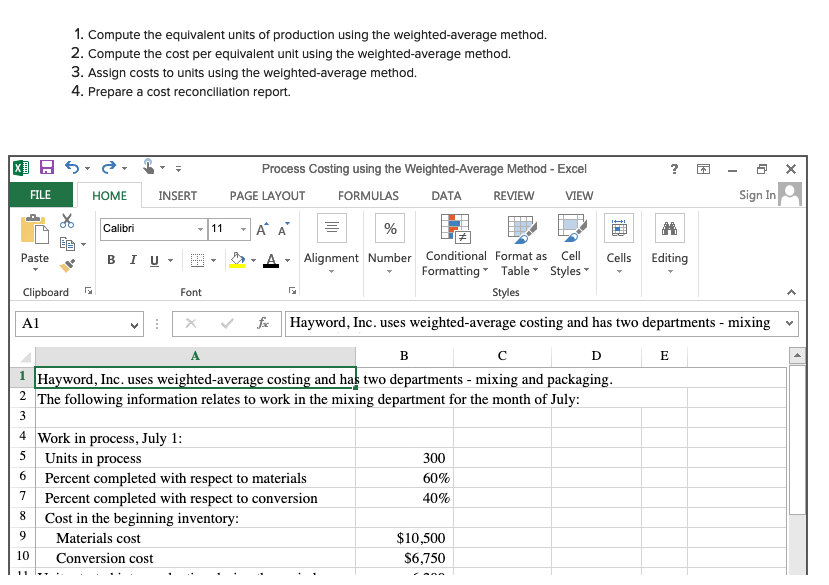
Task: Switch to the REVIEW tab
Action: click(x=514, y=196)
